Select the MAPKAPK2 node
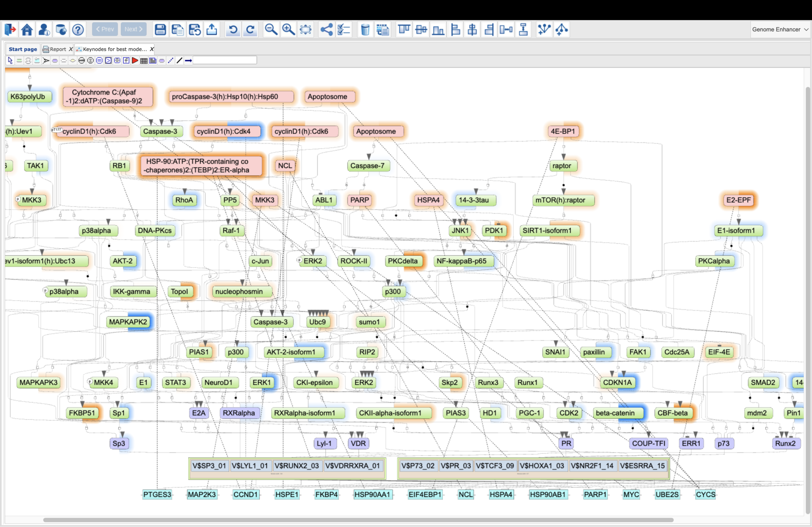 coord(128,322)
